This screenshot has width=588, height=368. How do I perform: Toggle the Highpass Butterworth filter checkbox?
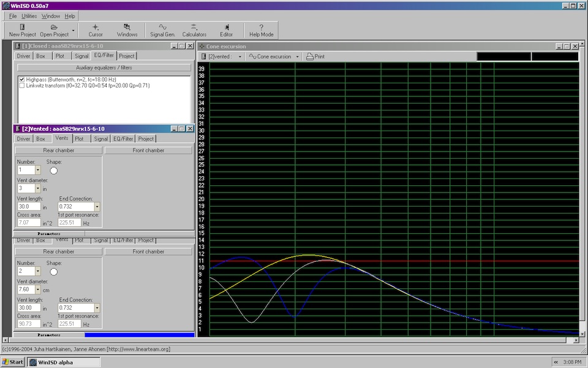click(x=22, y=80)
